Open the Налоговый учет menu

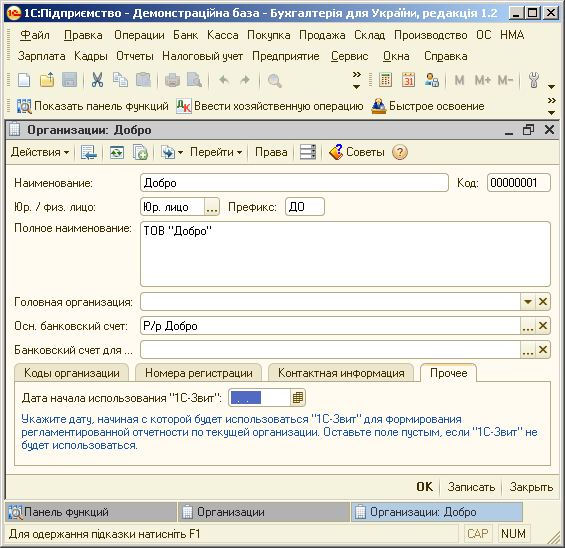pyautogui.click(x=202, y=56)
